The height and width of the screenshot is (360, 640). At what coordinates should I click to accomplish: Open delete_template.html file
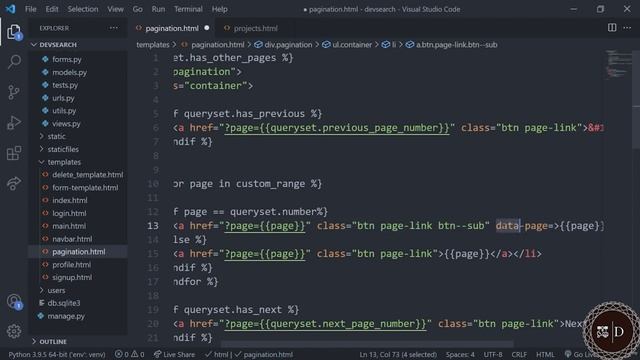87,175
